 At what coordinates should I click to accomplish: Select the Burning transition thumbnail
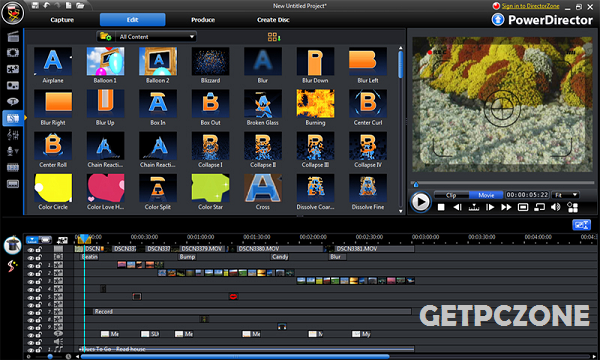[x=315, y=104]
